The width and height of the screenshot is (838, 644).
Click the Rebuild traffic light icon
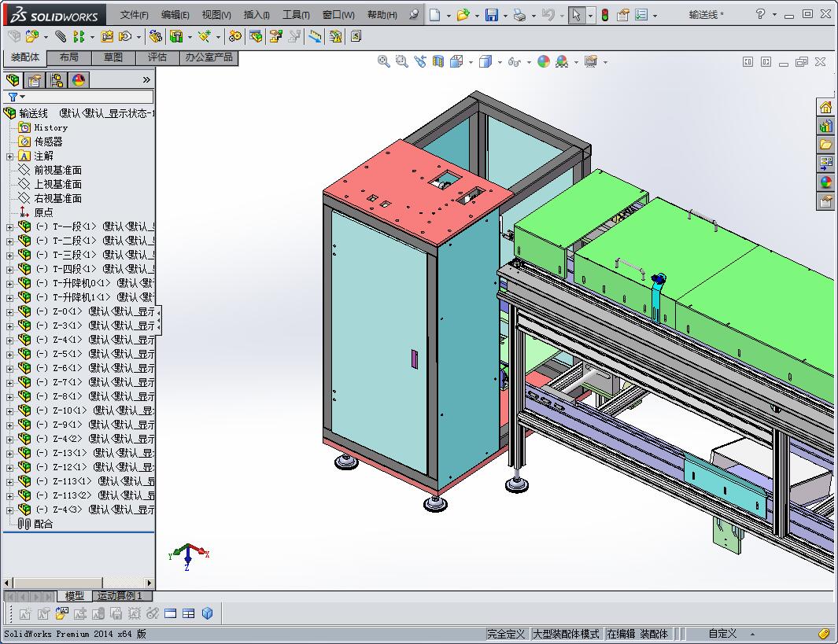pos(604,15)
